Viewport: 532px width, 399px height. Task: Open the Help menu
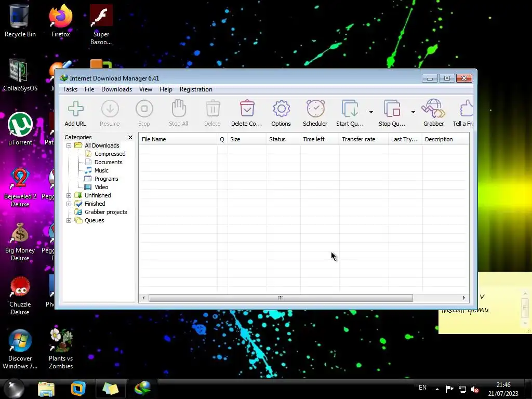click(x=166, y=89)
